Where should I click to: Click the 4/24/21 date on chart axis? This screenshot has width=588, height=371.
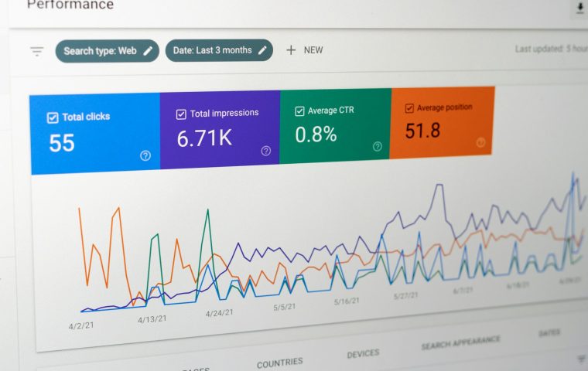coord(220,313)
